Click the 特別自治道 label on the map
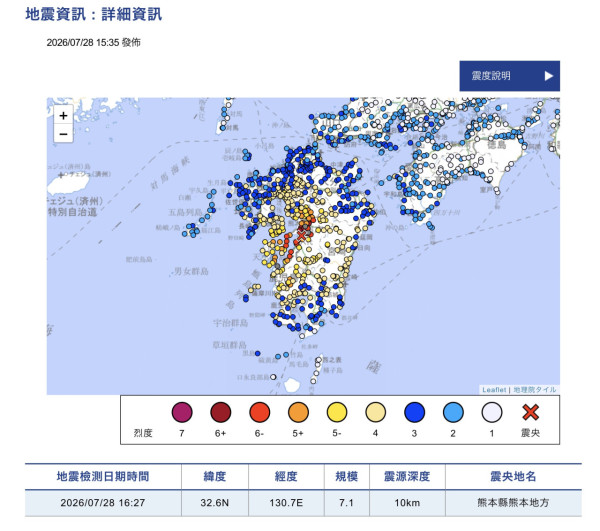 click(73, 212)
